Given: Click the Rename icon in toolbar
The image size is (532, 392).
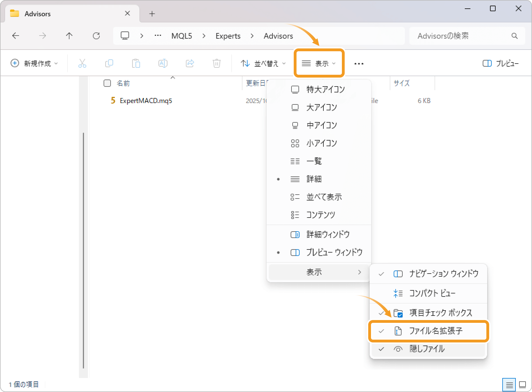Looking at the screenshot, I should point(163,64).
